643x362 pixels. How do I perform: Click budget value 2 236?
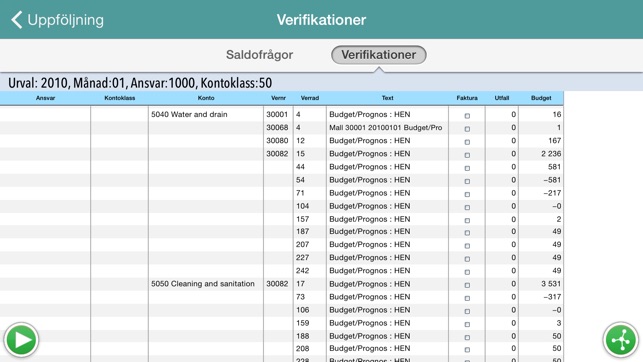551,154
